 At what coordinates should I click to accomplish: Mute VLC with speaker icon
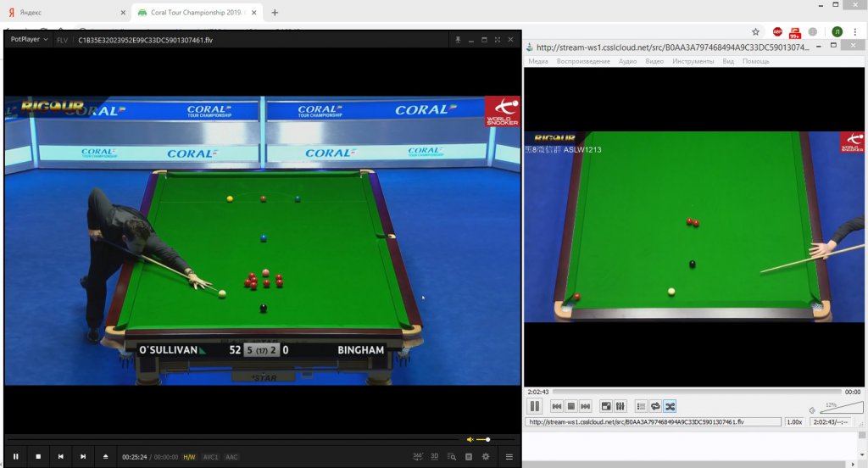pyautogui.click(x=812, y=410)
